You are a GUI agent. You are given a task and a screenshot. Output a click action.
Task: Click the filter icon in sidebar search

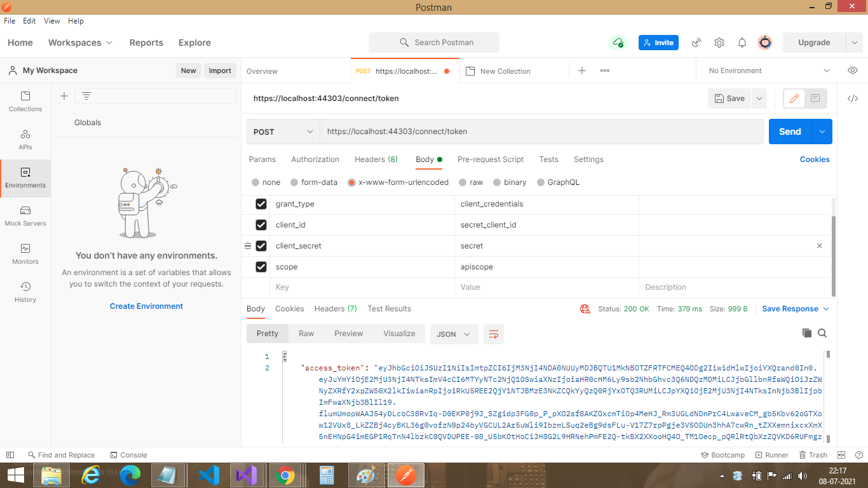click(86, 96)
